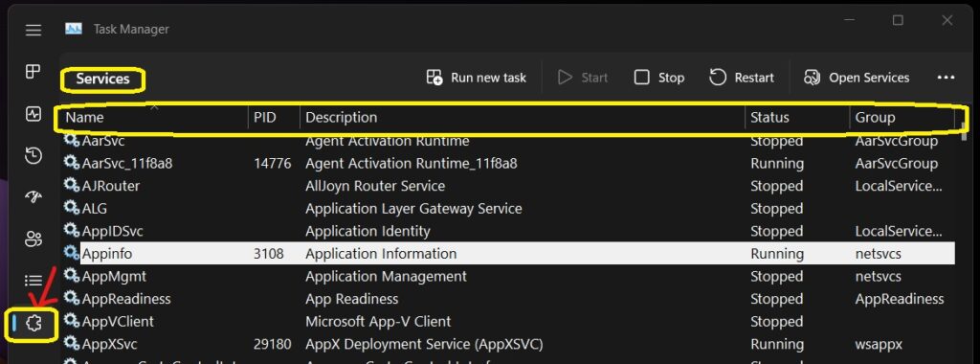Select the AarSvc_11f8a8 service name
The height and width of the screenshot is (364, 980).
point(127,163)
